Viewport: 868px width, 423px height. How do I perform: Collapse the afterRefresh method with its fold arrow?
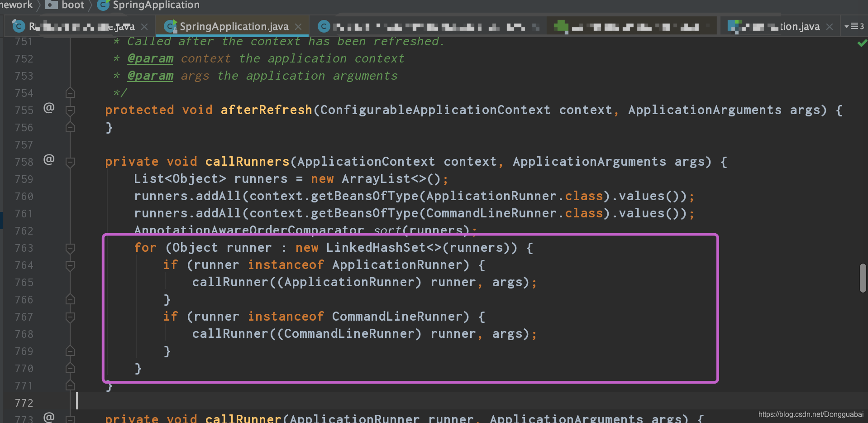tap(70, 110)
